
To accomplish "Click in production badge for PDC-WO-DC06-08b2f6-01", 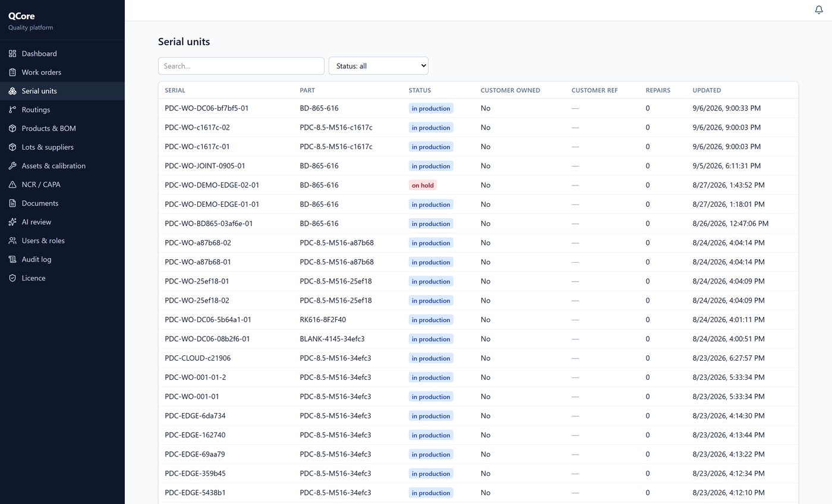I will pos(431,339).
